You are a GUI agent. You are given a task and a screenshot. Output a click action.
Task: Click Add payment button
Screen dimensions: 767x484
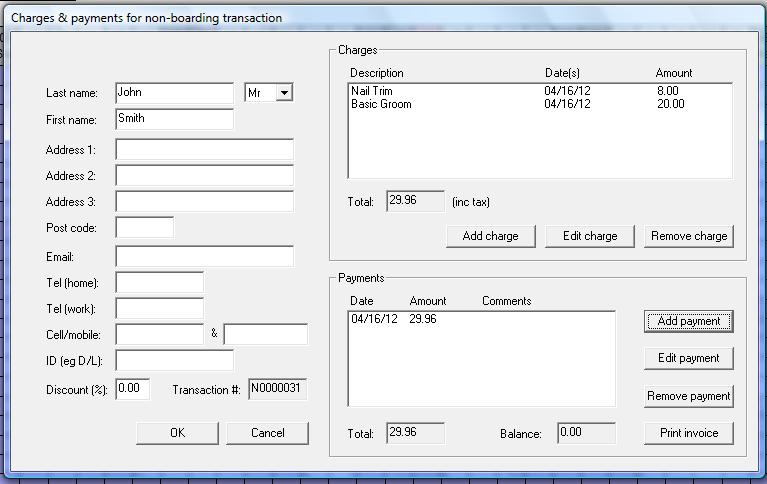pos(689,321)
